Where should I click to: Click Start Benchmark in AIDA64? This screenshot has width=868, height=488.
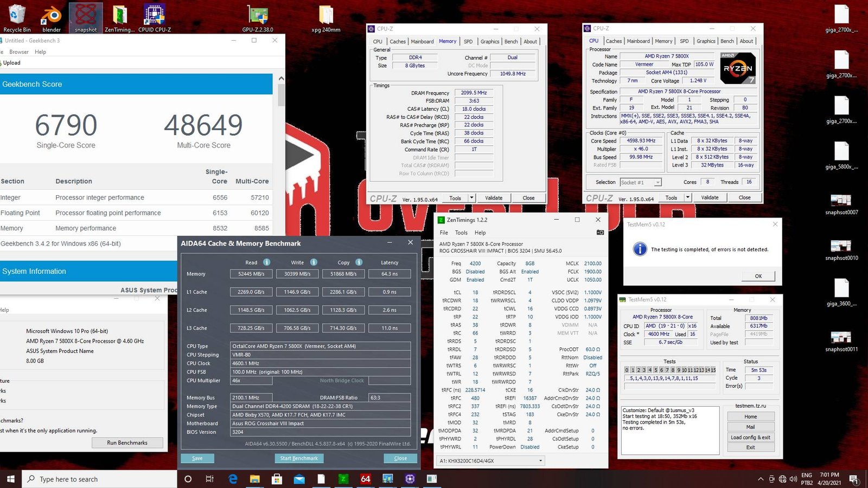(x=299, y=458)
